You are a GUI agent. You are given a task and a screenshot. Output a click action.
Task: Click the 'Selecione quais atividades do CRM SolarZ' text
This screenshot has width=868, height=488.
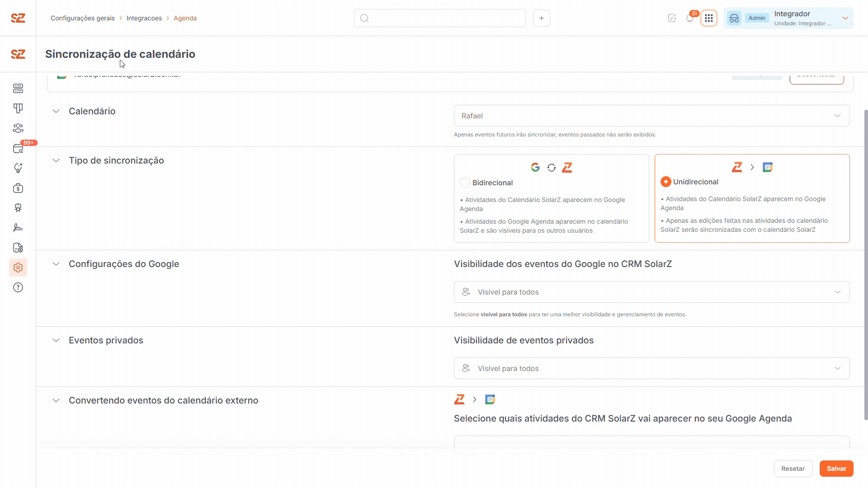tap(623, 418)
